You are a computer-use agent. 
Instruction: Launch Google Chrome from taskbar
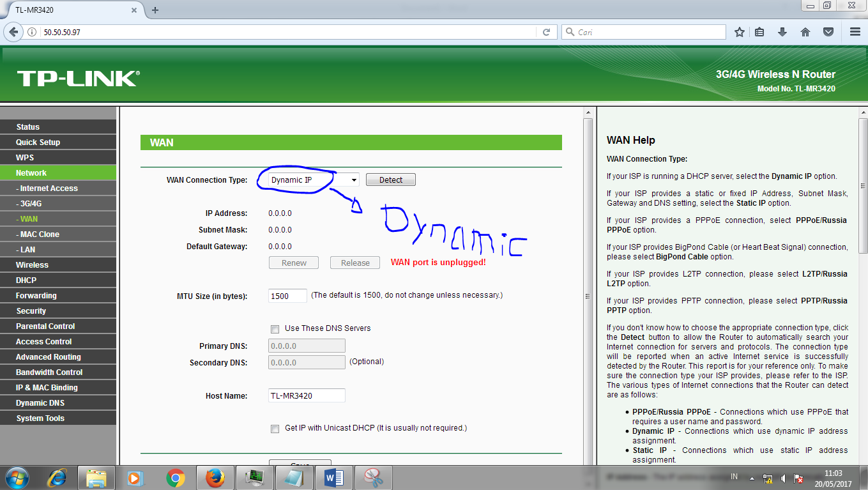[x=175, y=477]
